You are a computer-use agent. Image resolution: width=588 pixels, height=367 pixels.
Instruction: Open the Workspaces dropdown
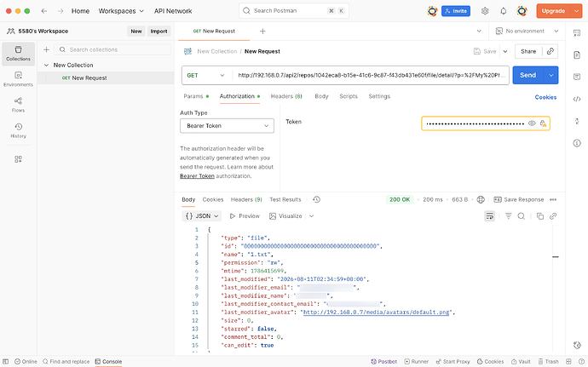(x=121, y=11)
